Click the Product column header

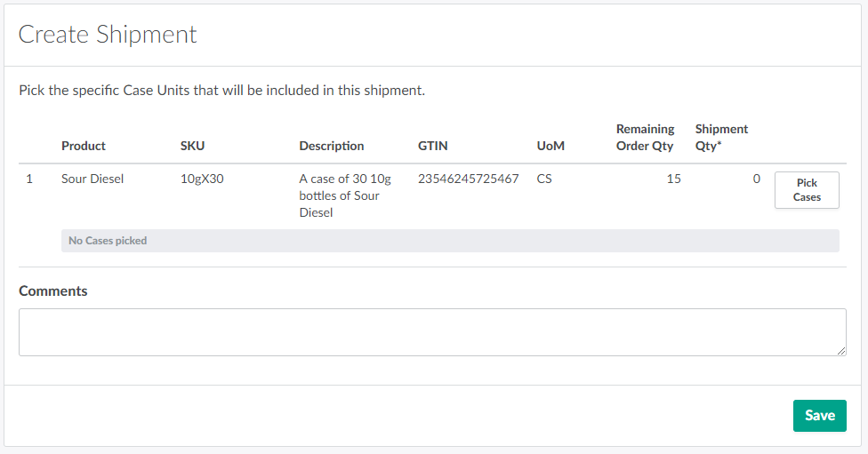[84, 146]
